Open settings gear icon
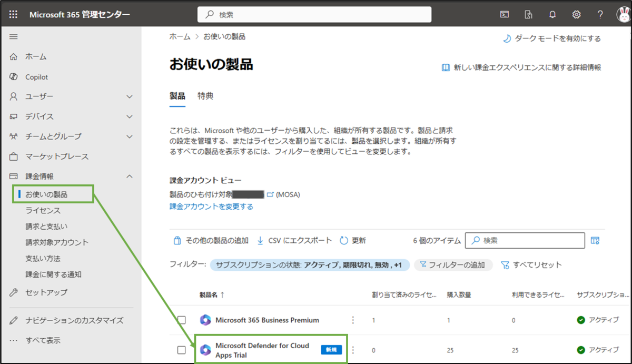Viewport: 632px width, 364px height. [x=577, y=15]
